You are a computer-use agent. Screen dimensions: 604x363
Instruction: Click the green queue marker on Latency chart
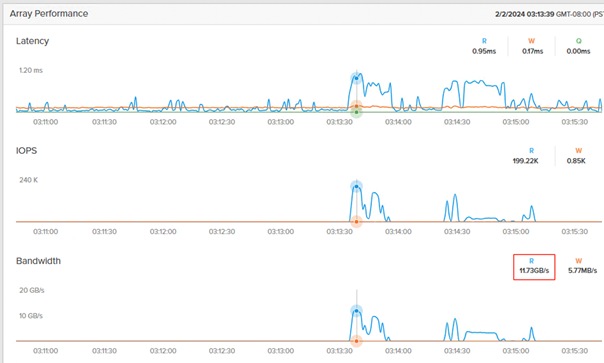(357, 112)
